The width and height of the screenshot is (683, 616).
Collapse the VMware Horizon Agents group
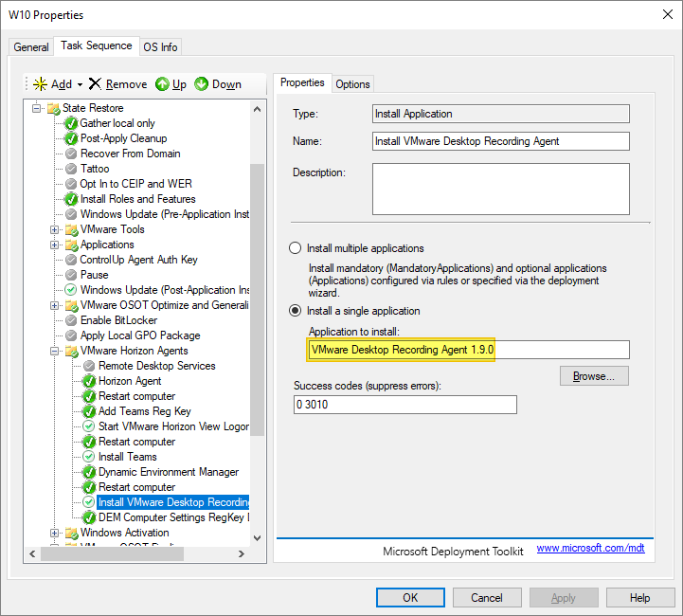coord(55,351)
